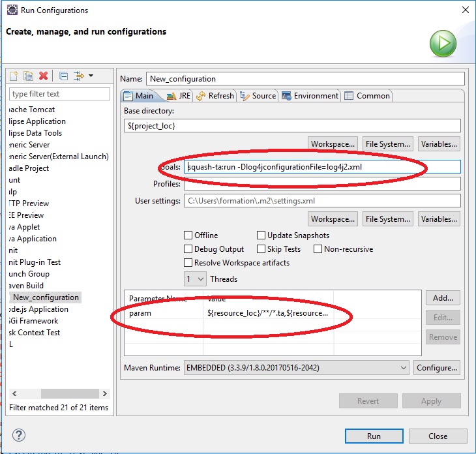
Task: Check the Debug Output option
Action: click(x=188, y=249)
